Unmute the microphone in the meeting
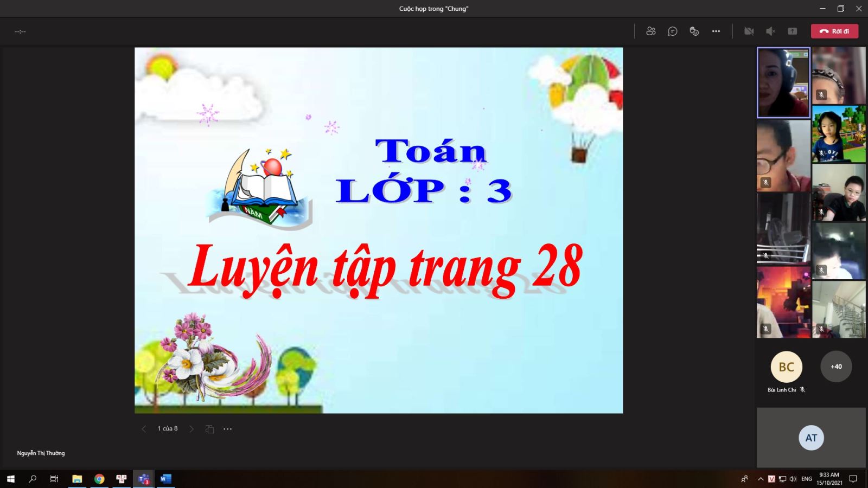 (770, 31)
